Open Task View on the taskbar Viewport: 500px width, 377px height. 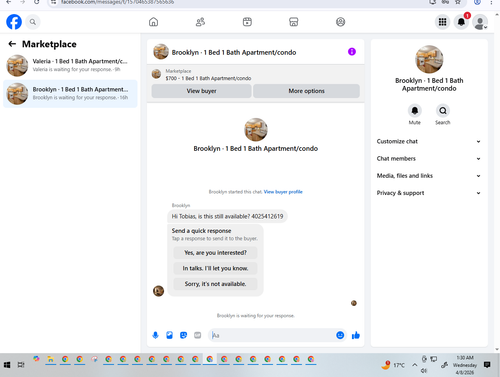[x=21, y=365]
